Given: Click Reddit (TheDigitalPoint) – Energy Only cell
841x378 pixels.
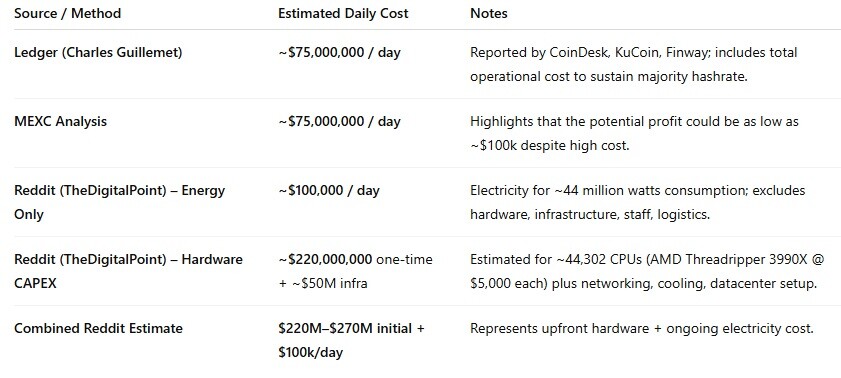Looking at the screenshot, I should coord(120,202).
